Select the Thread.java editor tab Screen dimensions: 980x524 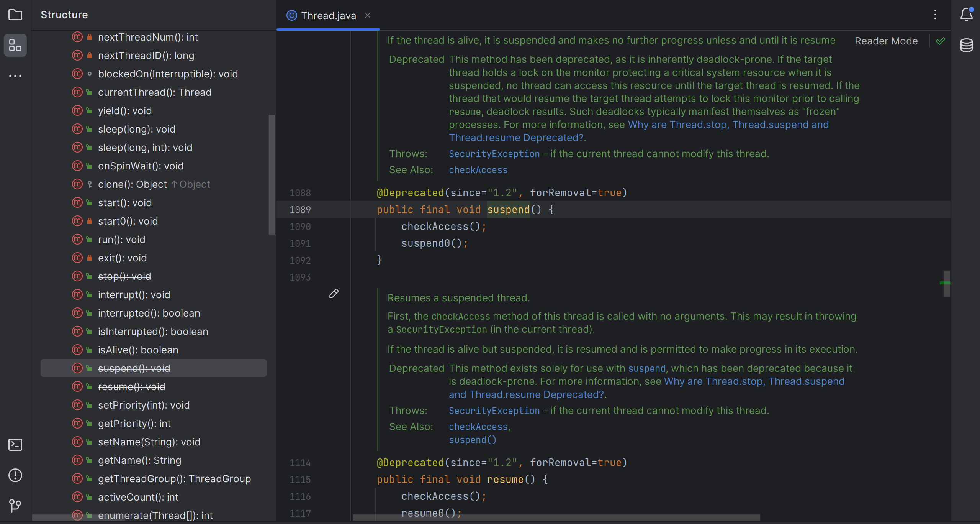click(328, 16)
